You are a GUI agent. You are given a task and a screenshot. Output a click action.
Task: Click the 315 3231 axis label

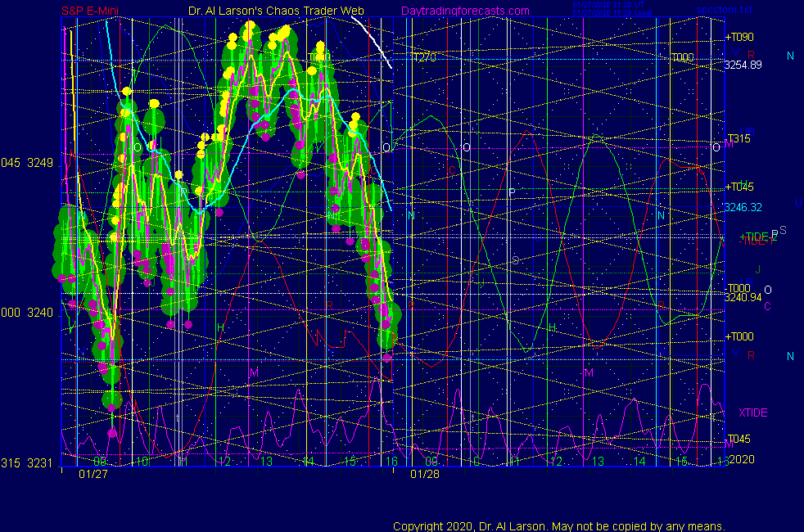click(x=27, y=463)
